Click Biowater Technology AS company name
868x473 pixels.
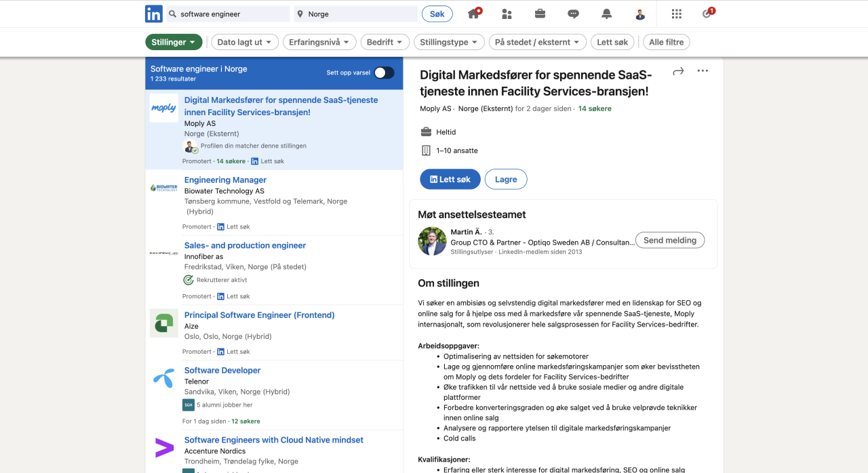(x=224, y=191)
